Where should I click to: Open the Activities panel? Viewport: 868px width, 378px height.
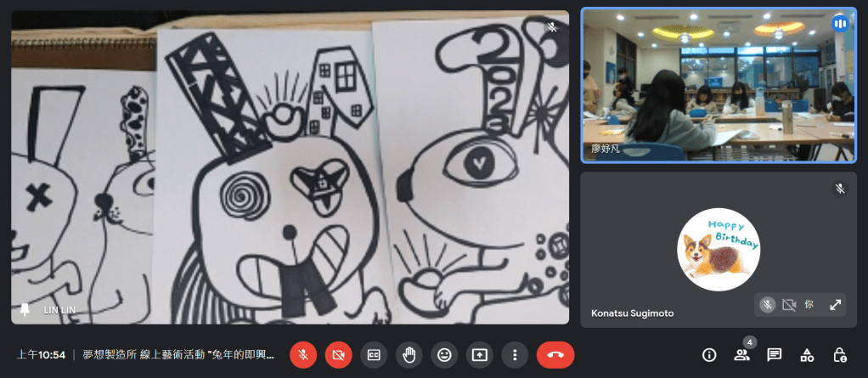(x=807, y=354)
